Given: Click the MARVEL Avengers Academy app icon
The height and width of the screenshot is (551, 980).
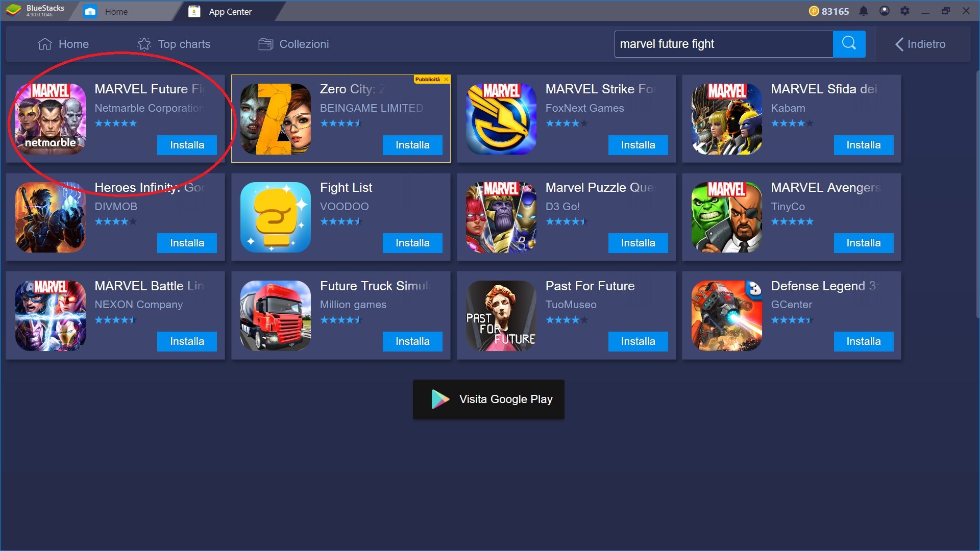Looking at the screenshot, I should [724, 215].
